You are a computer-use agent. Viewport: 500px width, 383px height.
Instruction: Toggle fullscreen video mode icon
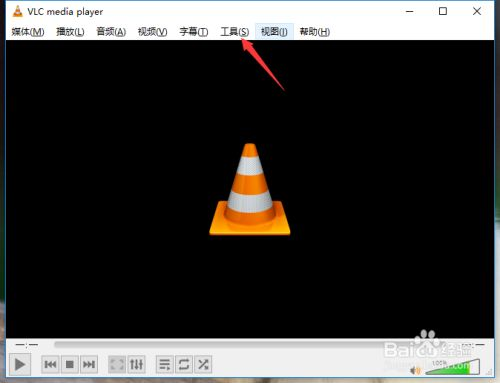click(117, 364)
